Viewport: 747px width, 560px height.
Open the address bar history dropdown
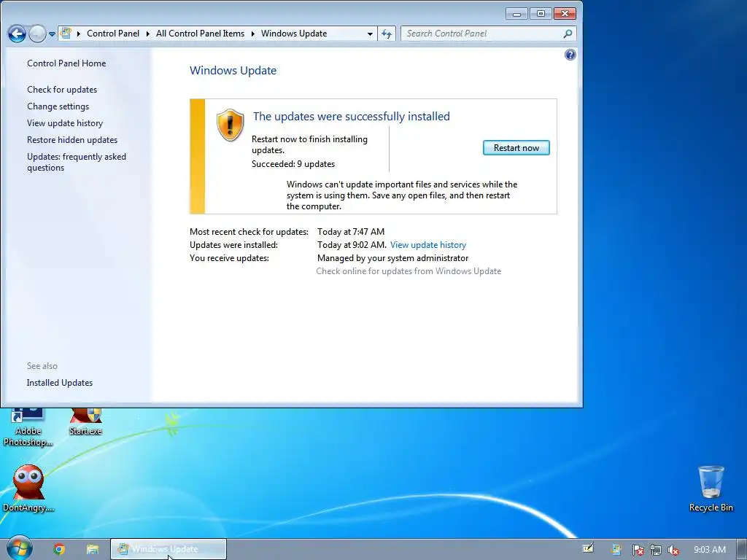(x=370, y=34)
